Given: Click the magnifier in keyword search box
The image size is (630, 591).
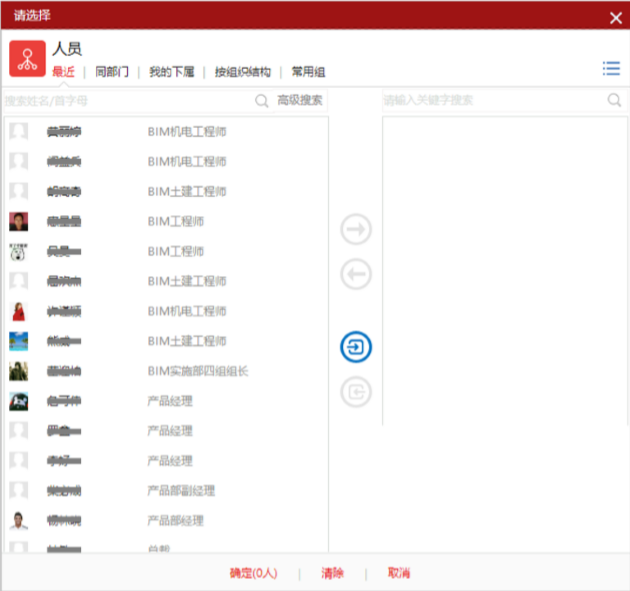Looking at the screenshot, I should [x=614, y=100].
